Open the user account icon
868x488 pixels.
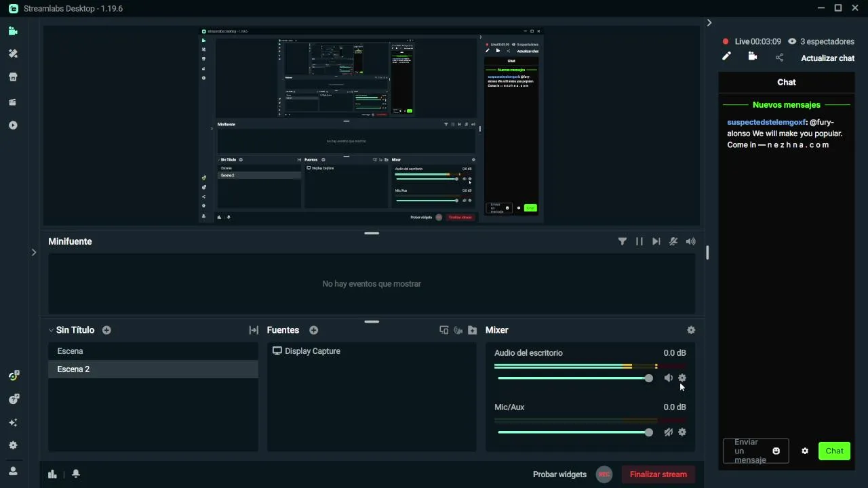coord(13,470)
